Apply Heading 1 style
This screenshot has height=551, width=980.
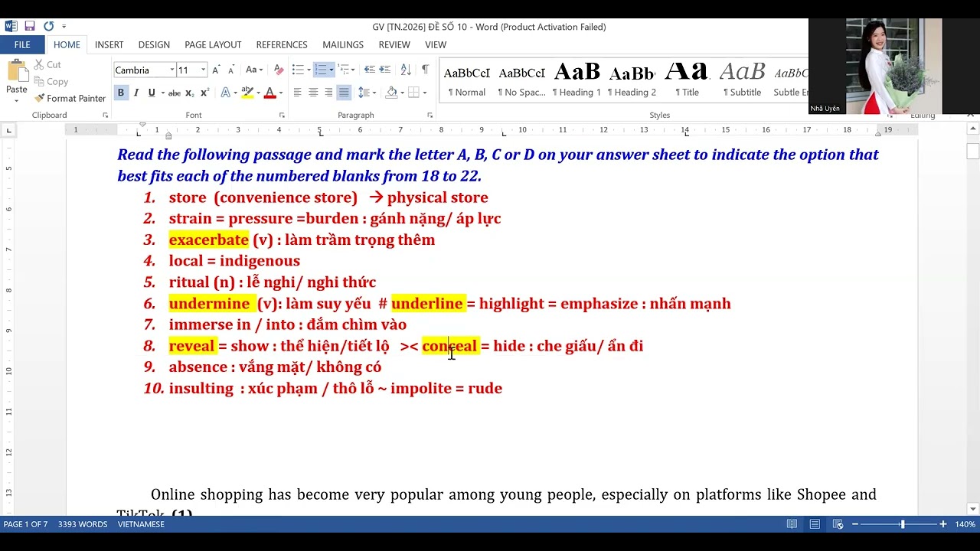click(577, 81)
